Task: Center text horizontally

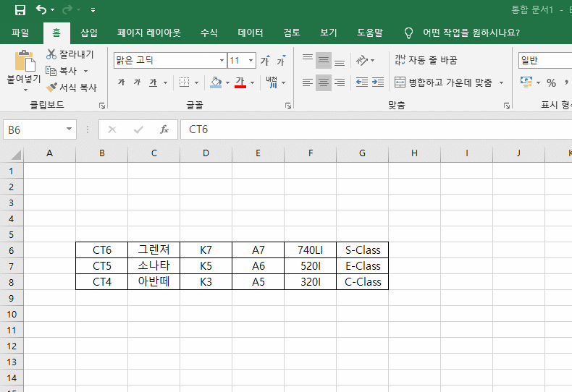Action: [x=324, y=82]
